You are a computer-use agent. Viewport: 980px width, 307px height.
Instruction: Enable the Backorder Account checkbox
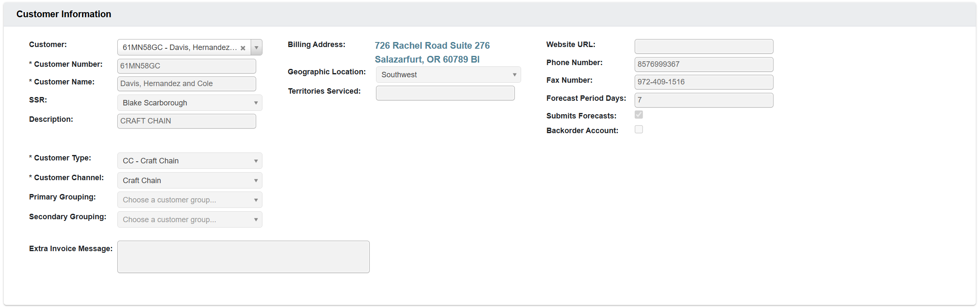tap(638, 129)
